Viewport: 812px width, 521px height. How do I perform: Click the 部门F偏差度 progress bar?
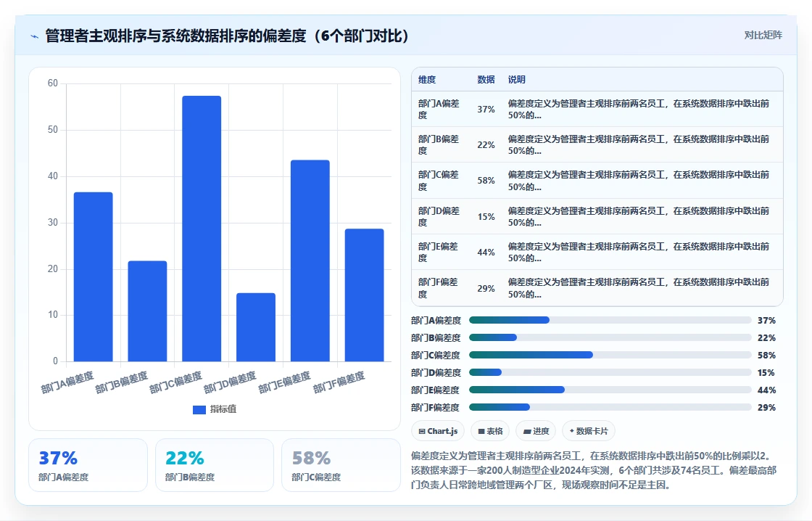tap(610, 408)
